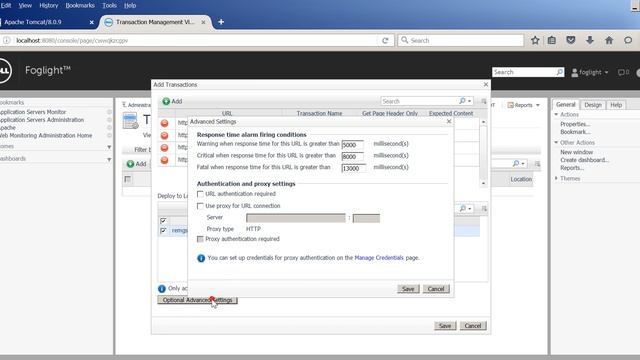Viewport: 640px width, 360px height.
Task: Click the Pocket icon in browser toolbar
Action: click(x=571, y=40)
